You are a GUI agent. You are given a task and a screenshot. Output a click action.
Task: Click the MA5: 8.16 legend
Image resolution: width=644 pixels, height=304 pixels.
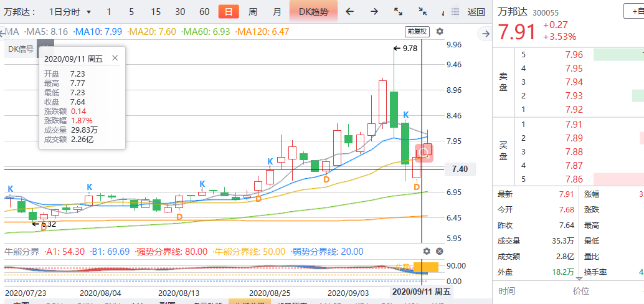pyautogui.click(x=47, y=32)
